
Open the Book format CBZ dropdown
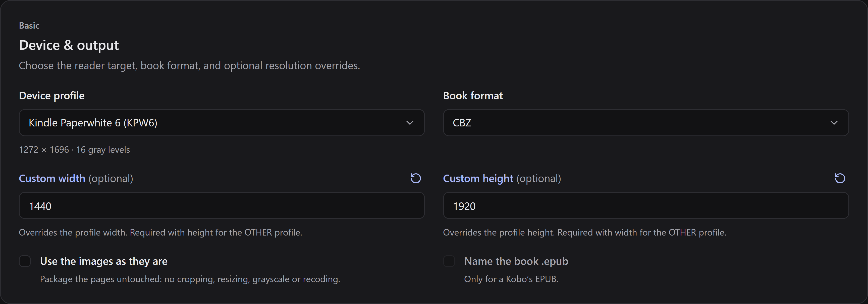pos(646,123)
